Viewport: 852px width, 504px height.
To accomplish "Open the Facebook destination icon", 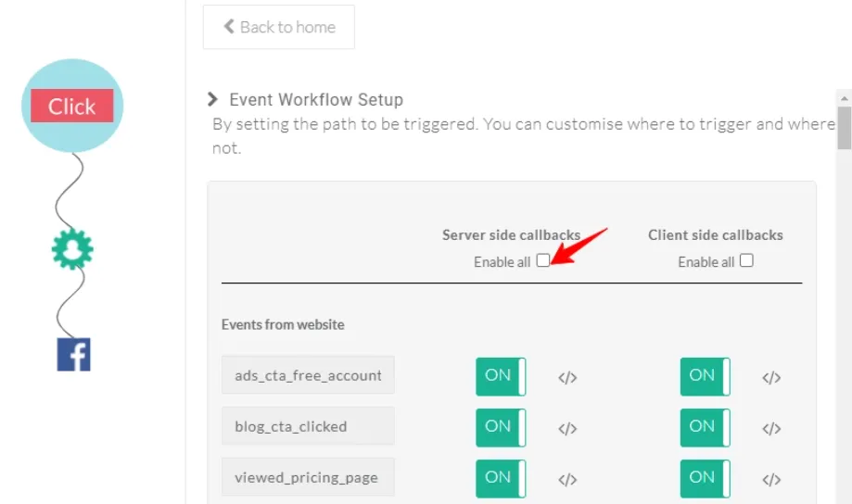I will 74,355.
